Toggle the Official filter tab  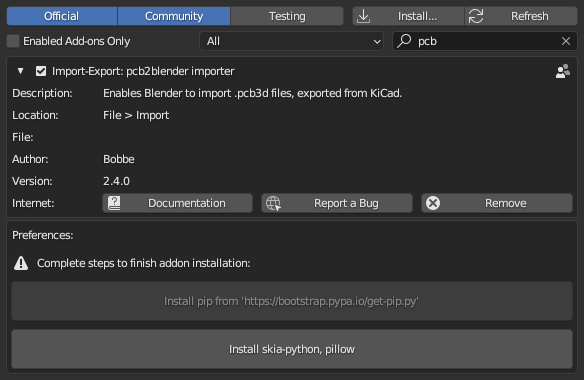pos(61,16)
